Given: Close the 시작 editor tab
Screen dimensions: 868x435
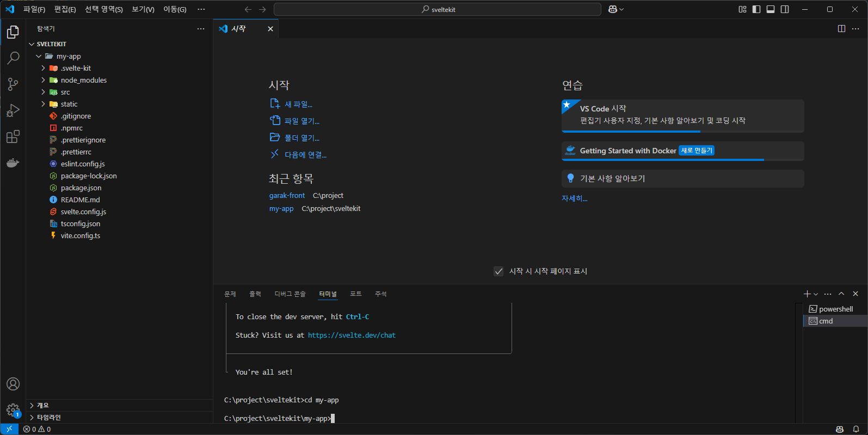Looking at the screenshot, I should [x=270, y=29].
